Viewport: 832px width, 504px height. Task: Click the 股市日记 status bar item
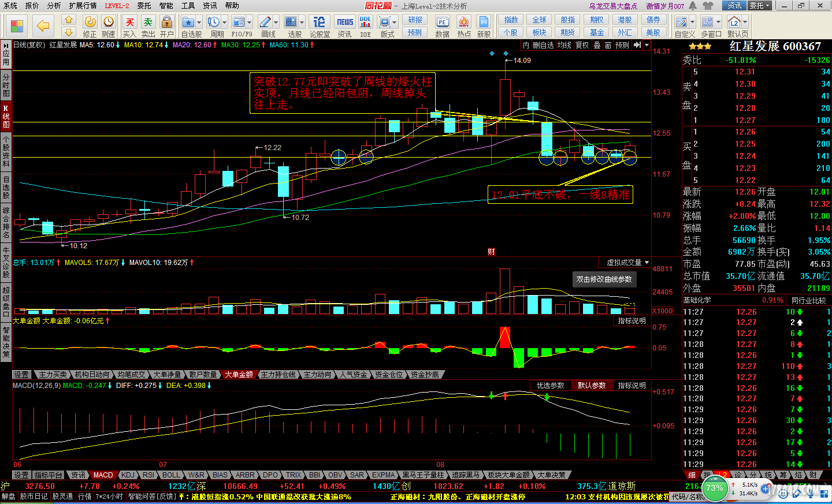[x=34, y=496]
